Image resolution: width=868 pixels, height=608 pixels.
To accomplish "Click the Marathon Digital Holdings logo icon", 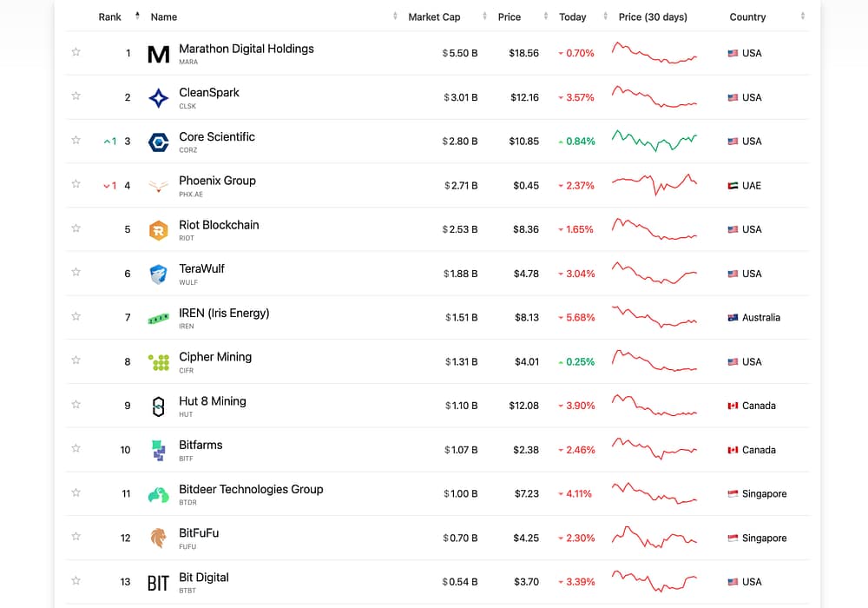I will 159,54.
